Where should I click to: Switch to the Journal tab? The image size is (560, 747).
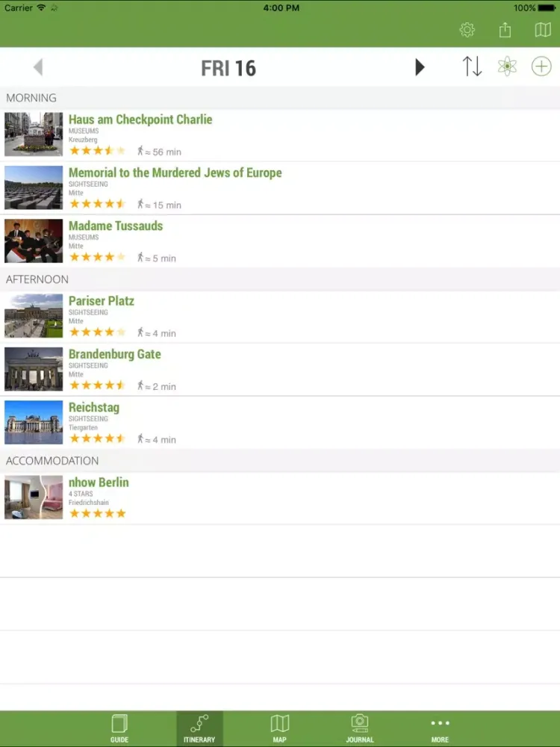360,728
